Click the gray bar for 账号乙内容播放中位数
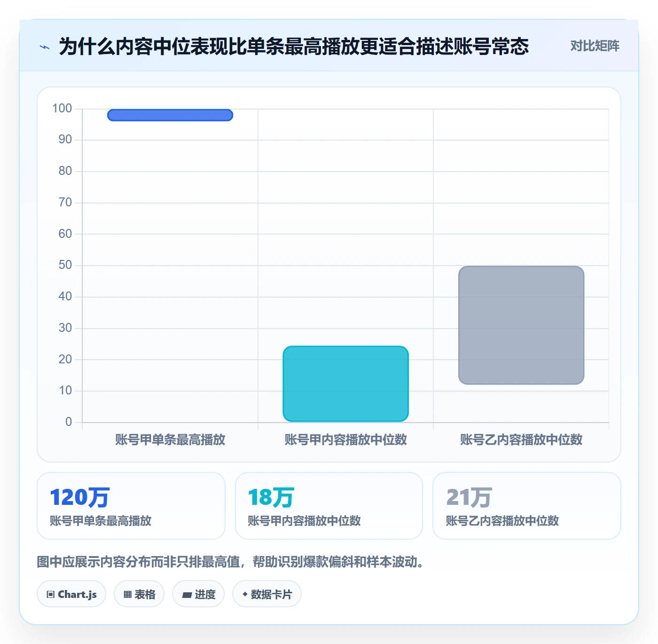The image size is (658, 644). click(x=521, y=325)
